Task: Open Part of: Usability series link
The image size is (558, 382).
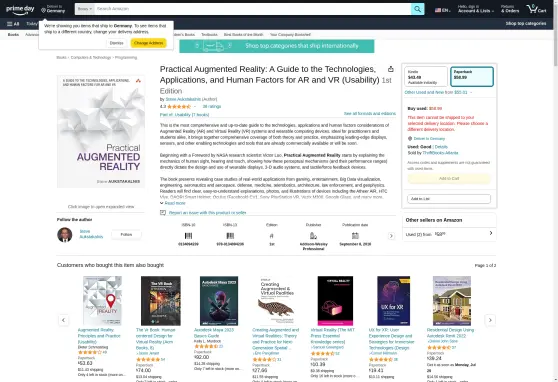Action: tap(184, 115)
